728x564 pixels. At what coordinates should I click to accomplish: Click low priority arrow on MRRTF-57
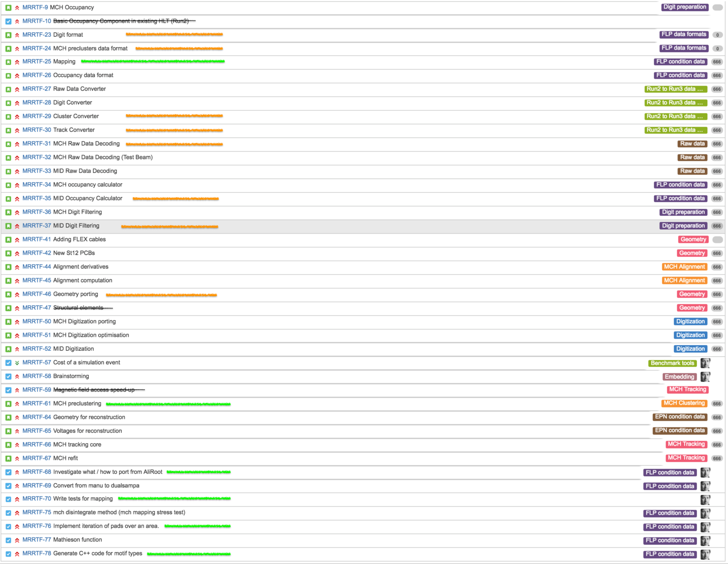(x=17, y=363)
